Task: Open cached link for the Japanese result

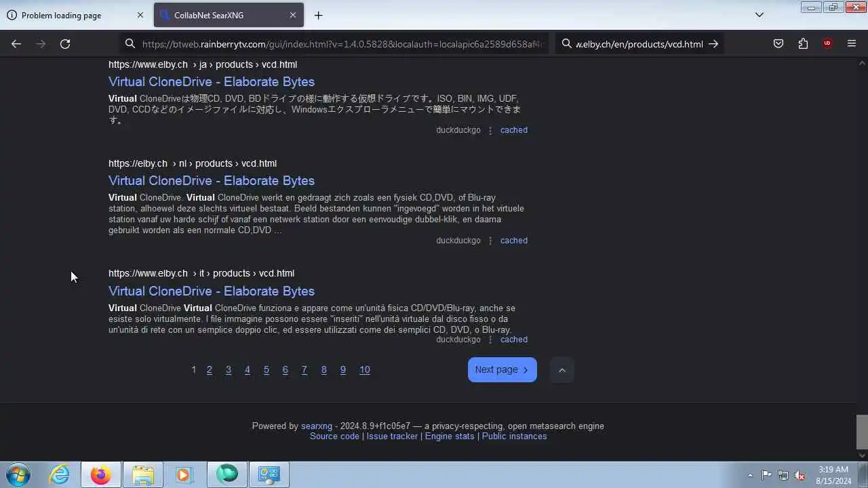Action: (513, 130)
